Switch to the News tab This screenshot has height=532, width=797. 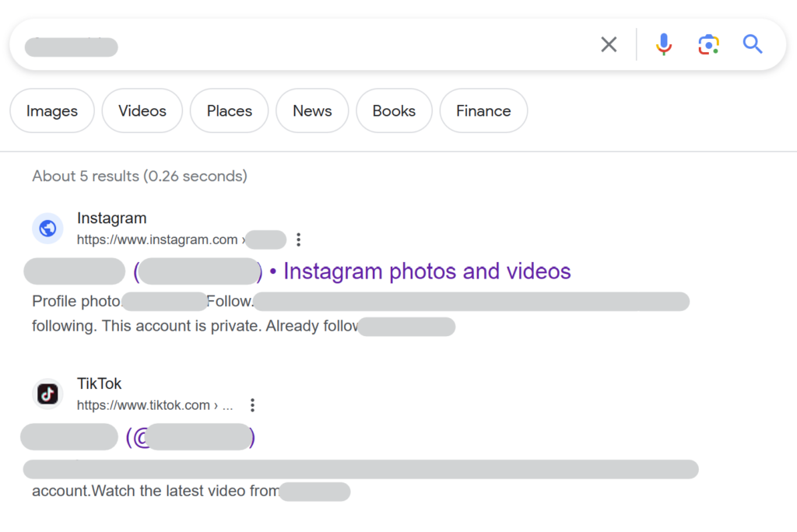[x=311, y=110]
